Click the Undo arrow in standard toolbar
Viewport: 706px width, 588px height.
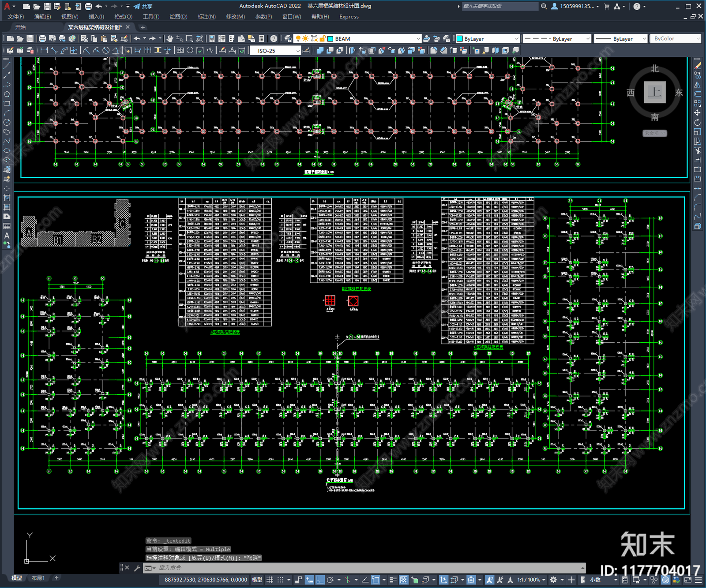point(137,39)
